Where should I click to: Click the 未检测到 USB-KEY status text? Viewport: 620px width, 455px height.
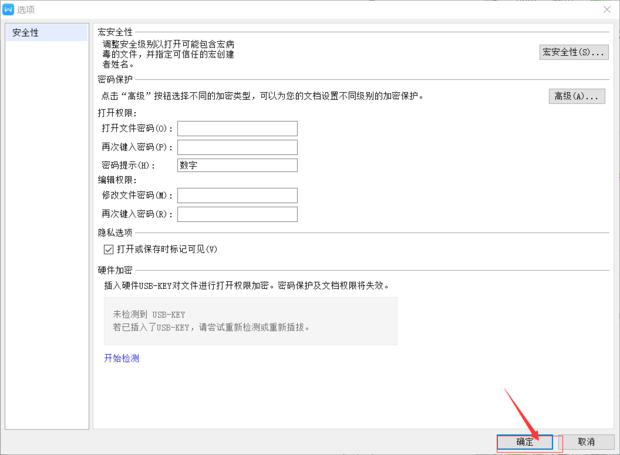coord(149,315)
